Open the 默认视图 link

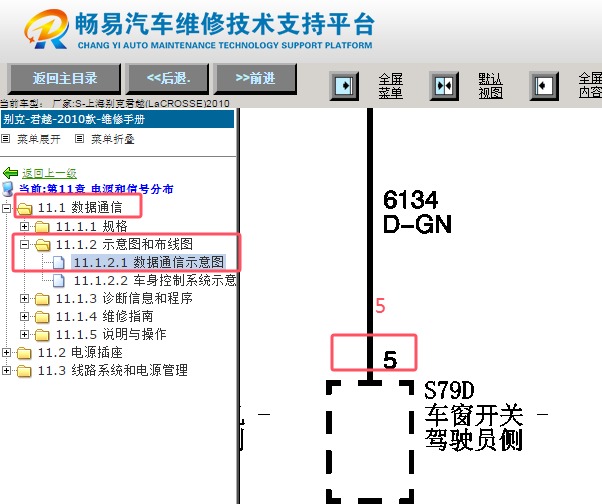pyautogui.click(x=490, y=86)
